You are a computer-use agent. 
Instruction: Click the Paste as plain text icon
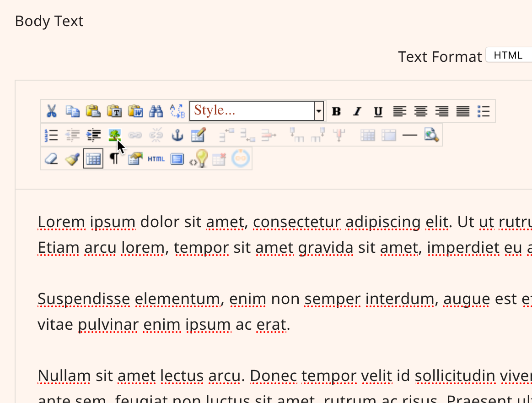pos(114,111)
